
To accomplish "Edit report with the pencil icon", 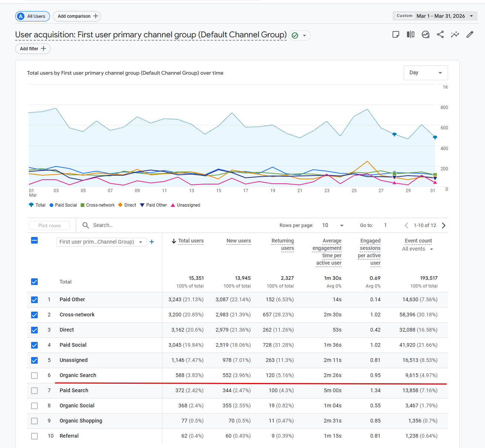I will point(470,35).
